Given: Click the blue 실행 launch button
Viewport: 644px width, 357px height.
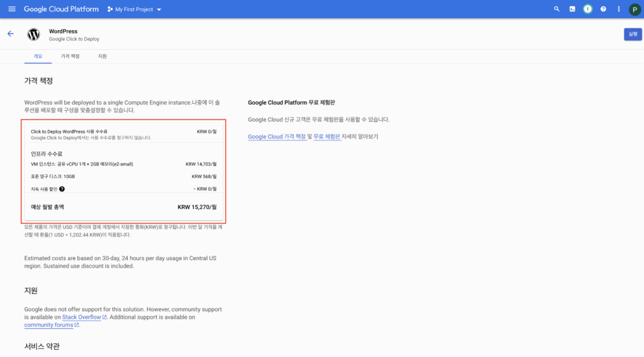Looking at the screenshot, I should (633, 34).
